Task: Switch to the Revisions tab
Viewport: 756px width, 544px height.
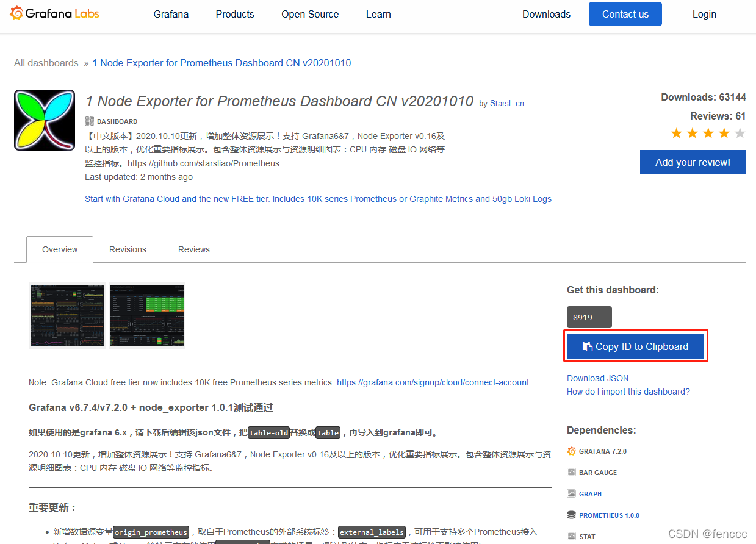Action: pyautogui.click(x=128, y=249)
